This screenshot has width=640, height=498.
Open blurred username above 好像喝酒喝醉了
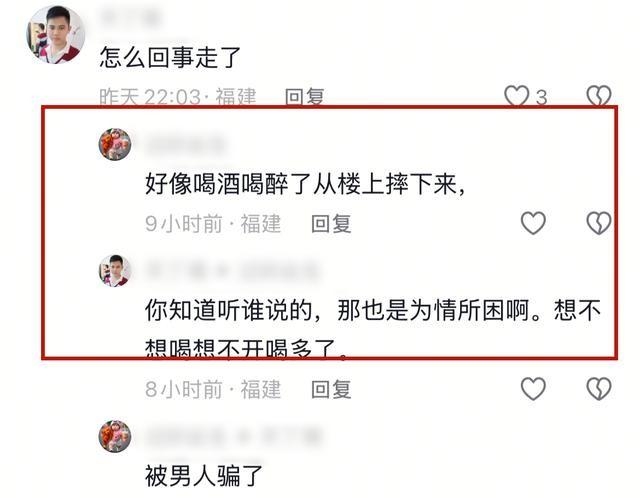tap(186, 144)
